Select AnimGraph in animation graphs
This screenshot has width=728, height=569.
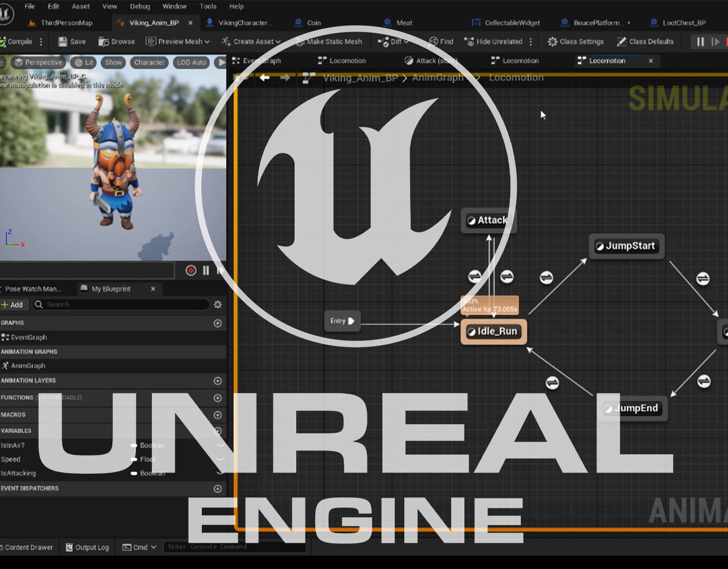[x=24, y=366]
